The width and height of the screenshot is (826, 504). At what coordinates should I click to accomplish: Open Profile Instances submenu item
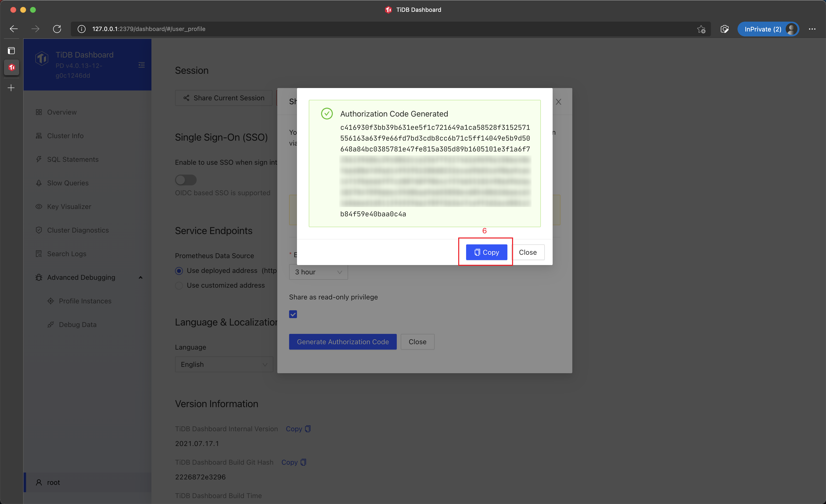coord(87,301)
